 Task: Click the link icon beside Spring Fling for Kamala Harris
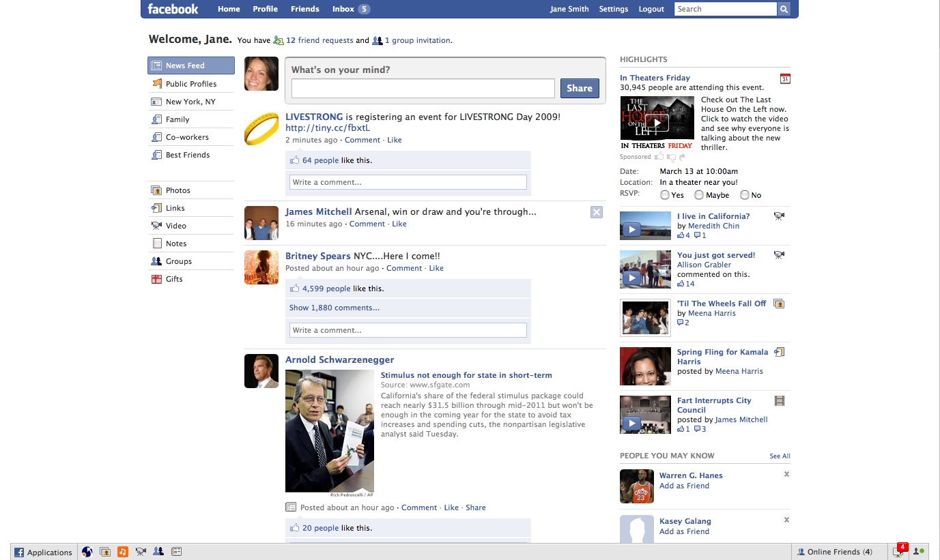pos(780,352)
